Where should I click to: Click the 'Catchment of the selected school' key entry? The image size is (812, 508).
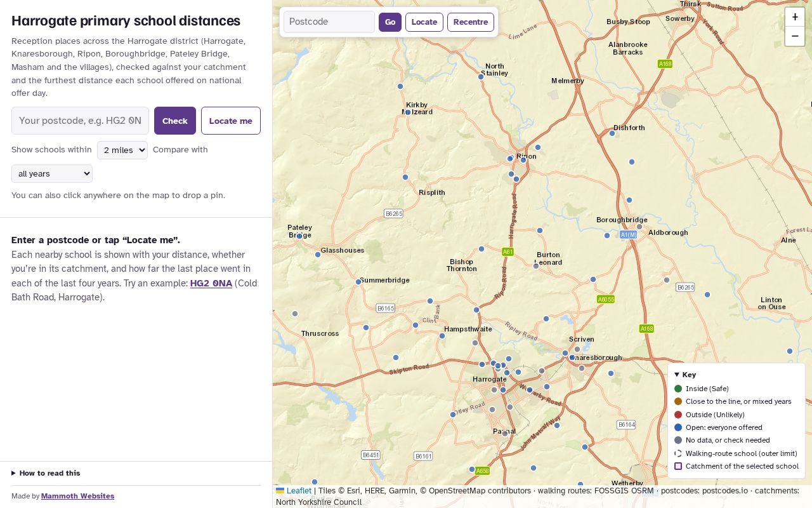tap(737, 466)
